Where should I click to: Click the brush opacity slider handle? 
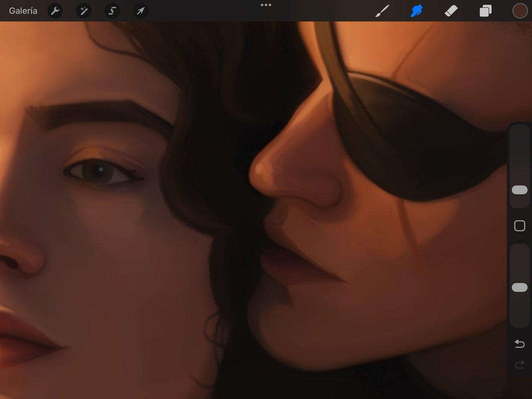pyautogui.click(x=520, y=288)
